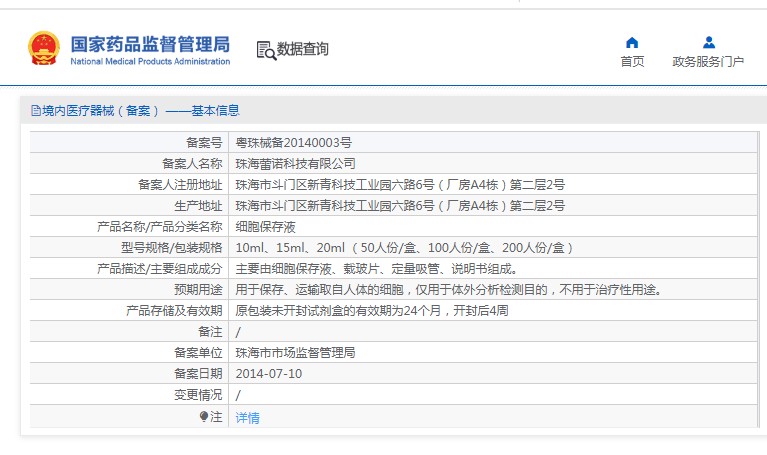Click the 产品存储及有效期 label
The width and height of the screenshot is (767, 455).
(x=174, y=311)
